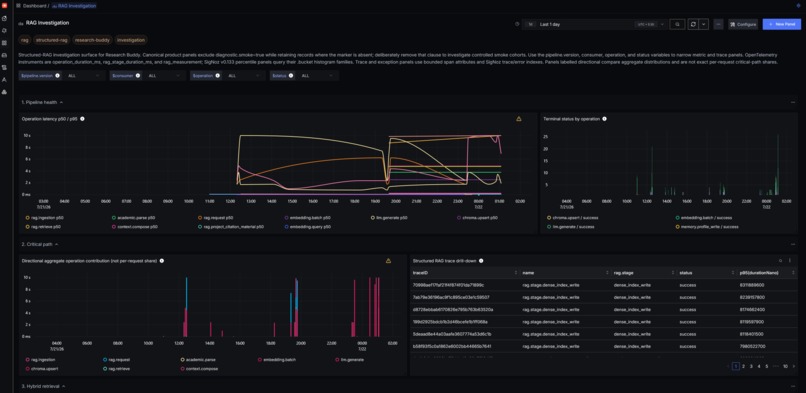Click sort handle on traceID column

coord(516,272)
